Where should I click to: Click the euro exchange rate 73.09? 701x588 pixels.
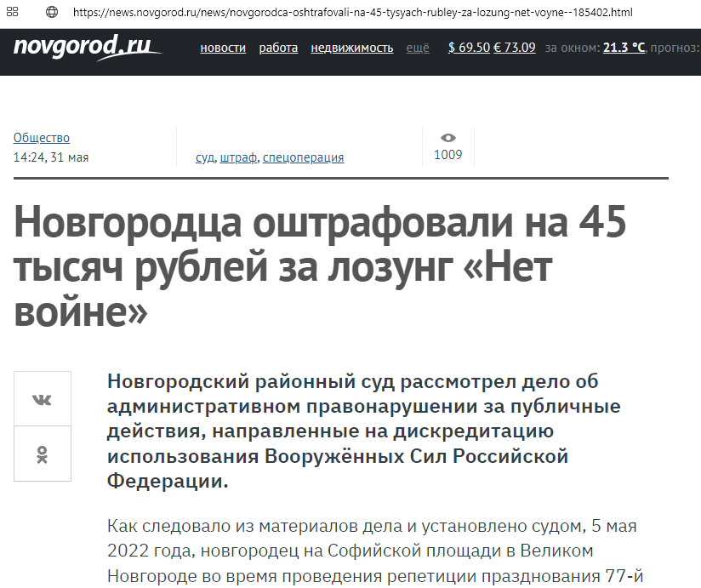click(515, 48)
